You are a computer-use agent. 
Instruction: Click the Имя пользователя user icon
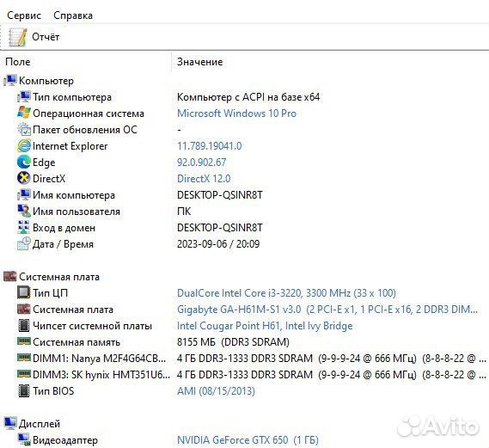pos(24,212)
